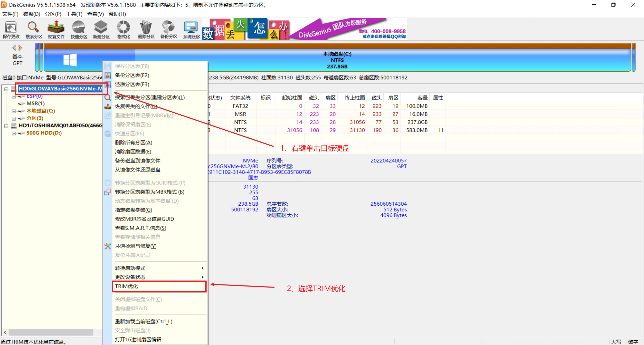The image size is (644, 345).
Task: Click the 删除分区 delete partition icon
Action: [146, 29]
